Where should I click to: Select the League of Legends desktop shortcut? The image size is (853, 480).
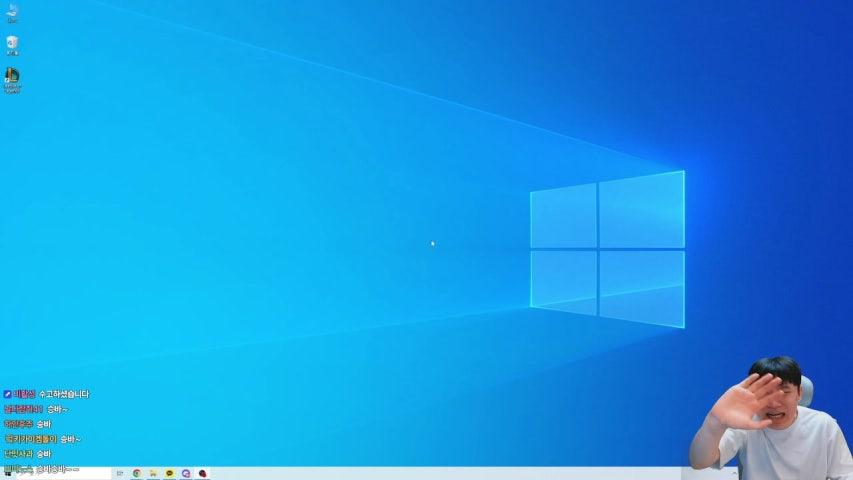(12, 78)
